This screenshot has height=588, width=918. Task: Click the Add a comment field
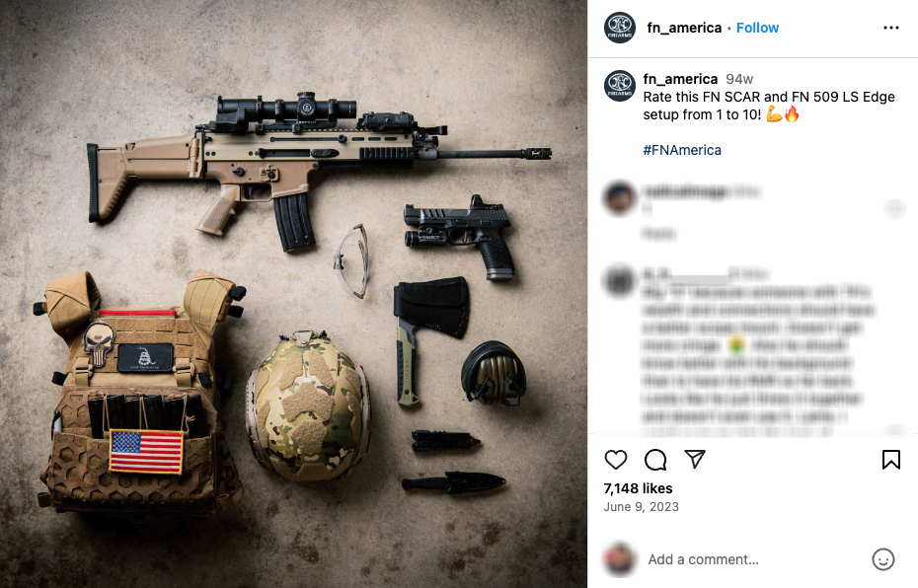tap(755, 560)
